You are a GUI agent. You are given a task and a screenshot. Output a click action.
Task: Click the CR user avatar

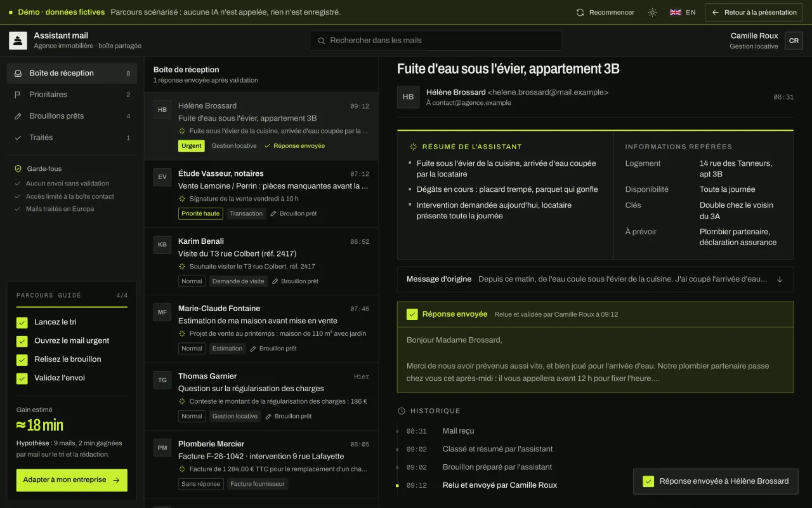coord(794,41)
